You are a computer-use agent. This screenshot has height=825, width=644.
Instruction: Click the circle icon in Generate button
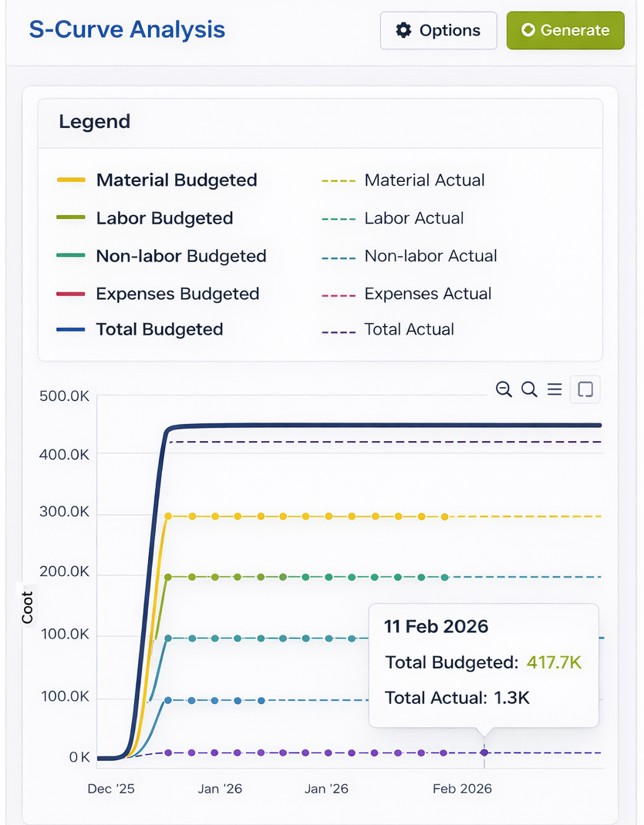[528, 30]
